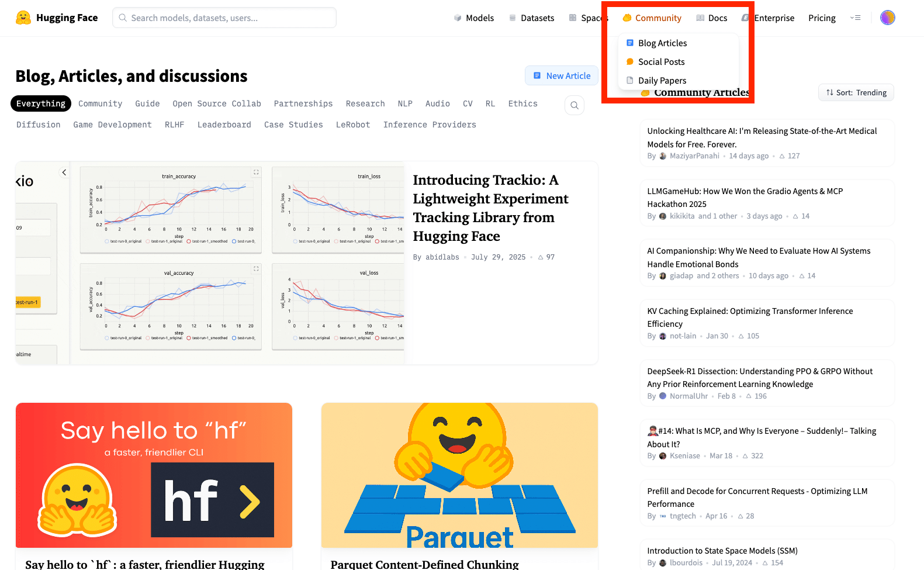Select the Everything filter tag

pyautogui.click(x=41, y=103)
